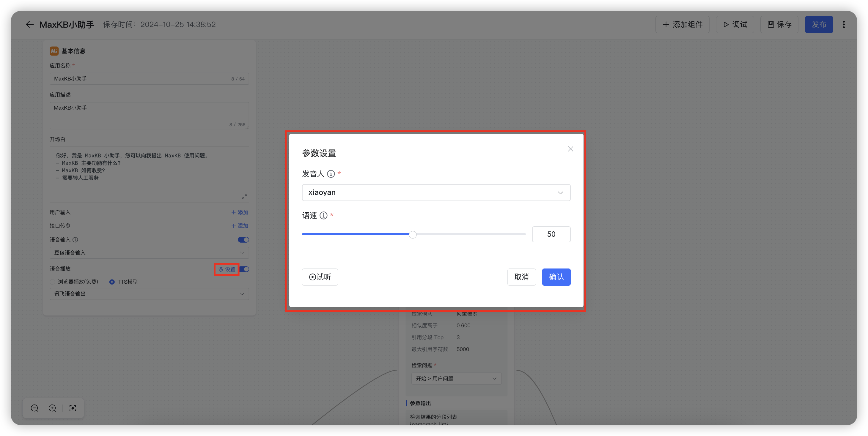Show info tooltip next to 语音输入
This screenshot has height=436, width=868.
(x=75, y=240)
